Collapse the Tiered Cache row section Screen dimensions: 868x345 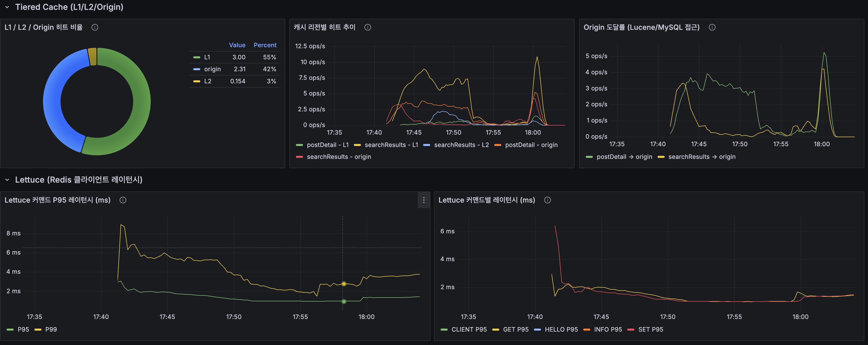[x=7, y=7]
